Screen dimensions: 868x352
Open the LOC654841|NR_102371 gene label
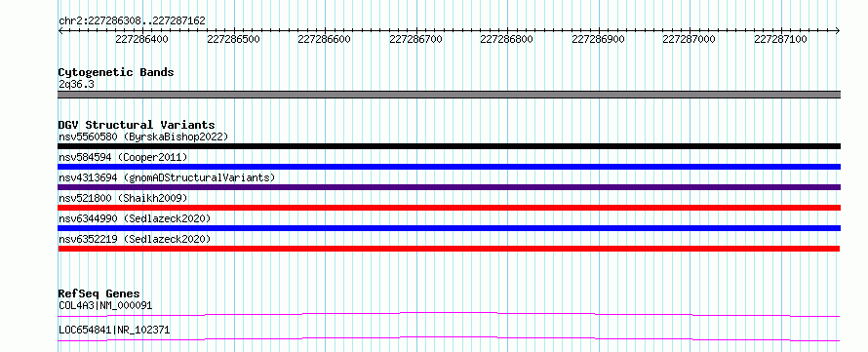pos(114,331)
